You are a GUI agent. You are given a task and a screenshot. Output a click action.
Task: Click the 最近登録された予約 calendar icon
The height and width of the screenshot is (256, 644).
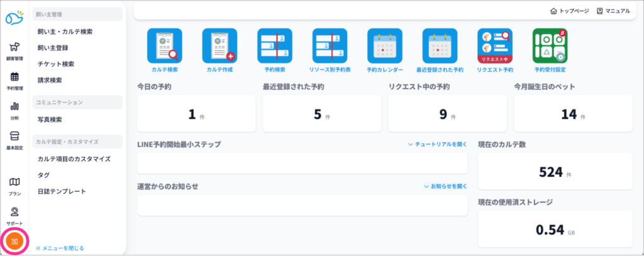pos(440,46)
